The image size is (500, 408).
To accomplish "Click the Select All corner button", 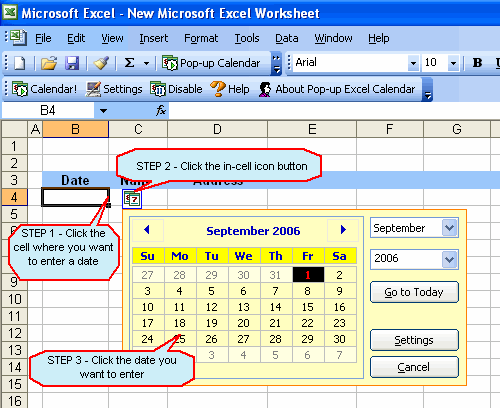I will (x=15, y=129).
